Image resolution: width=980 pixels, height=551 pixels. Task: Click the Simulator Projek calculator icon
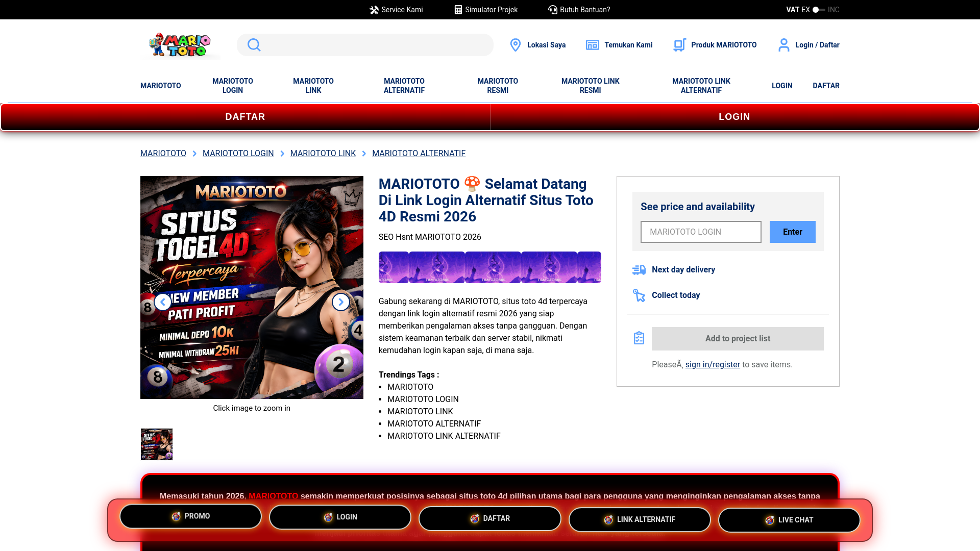coord(458,10)
